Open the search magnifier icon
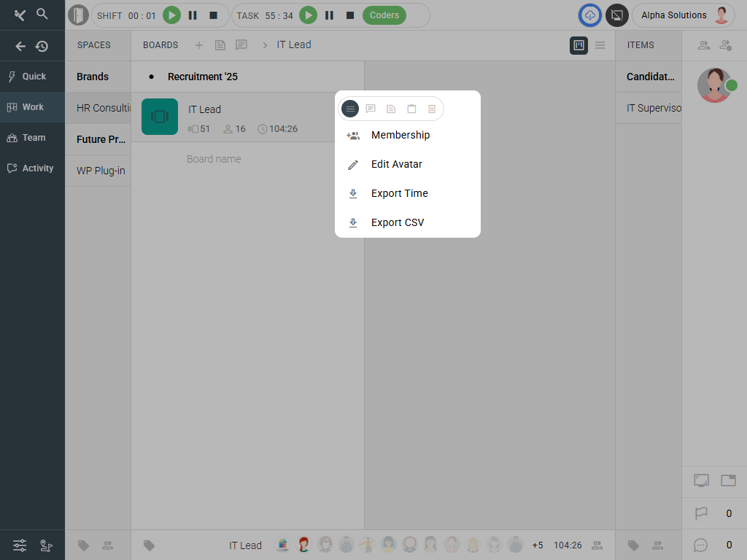Viewport: 747px width, 560px height. [x=42, y=14]
